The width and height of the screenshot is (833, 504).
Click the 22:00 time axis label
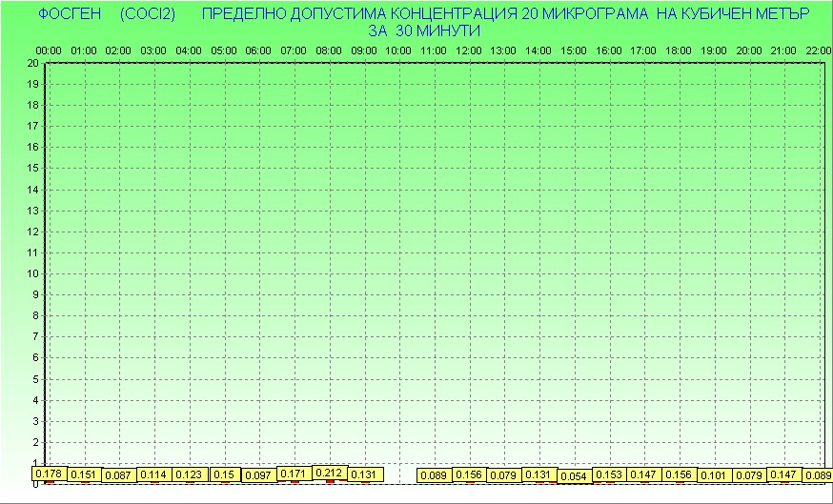point(819,50)
